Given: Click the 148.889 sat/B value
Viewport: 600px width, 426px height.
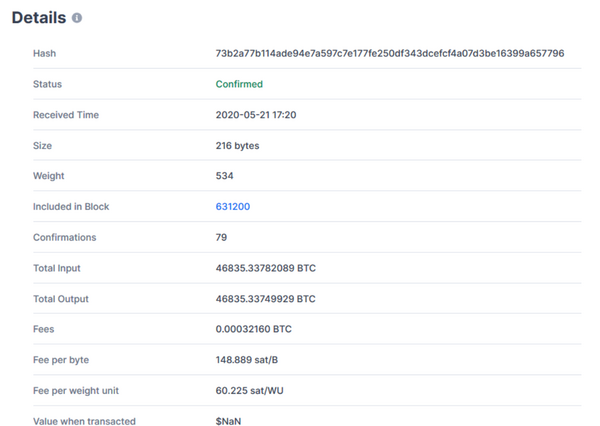Looking at the screenshot, I should 246,360.
